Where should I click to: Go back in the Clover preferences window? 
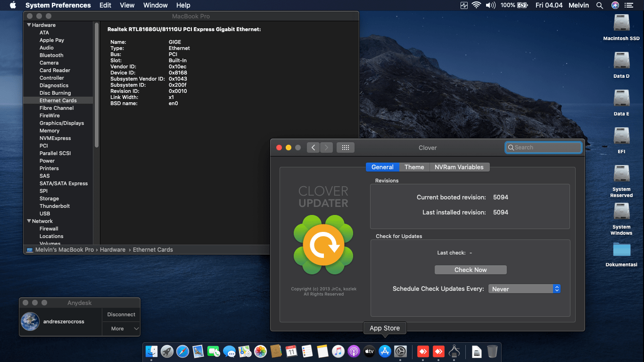[313, 148]
